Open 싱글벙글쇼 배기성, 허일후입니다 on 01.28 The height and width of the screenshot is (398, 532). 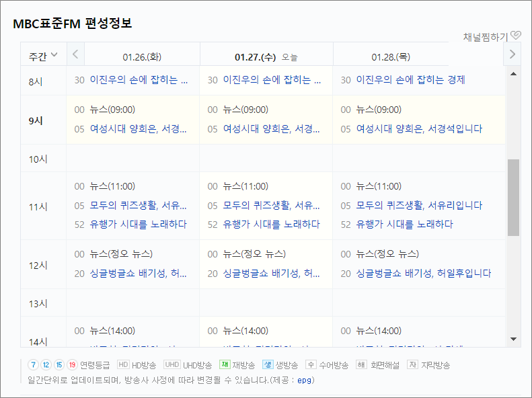point(424,274)
